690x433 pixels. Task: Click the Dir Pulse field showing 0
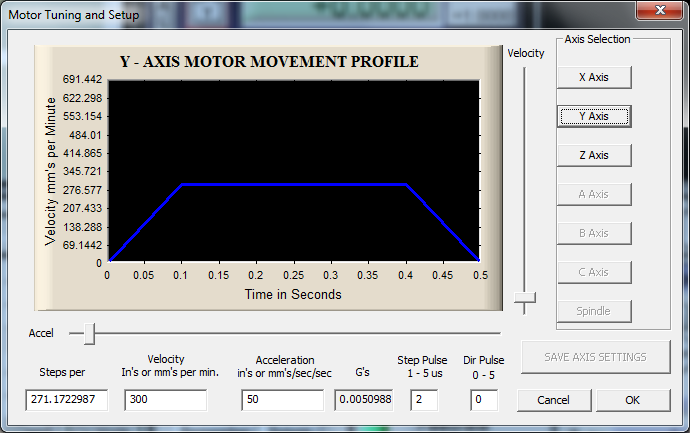pyautogui.click(x=484, y=400)
